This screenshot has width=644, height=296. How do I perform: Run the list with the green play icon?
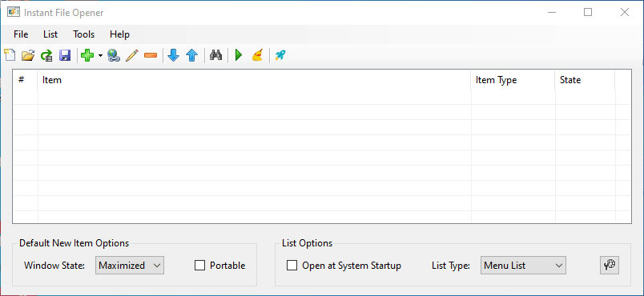pyautogui.click(x=239, y=55)
